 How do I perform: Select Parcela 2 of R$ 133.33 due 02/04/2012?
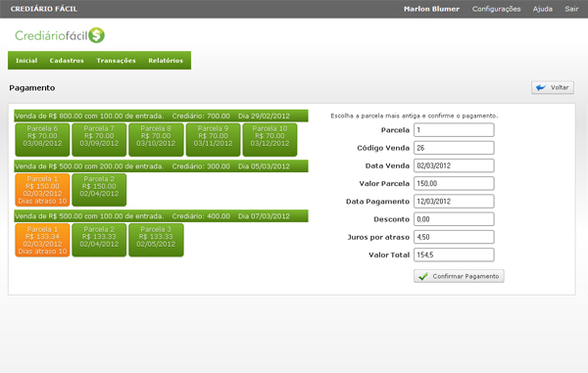[99, 240]
